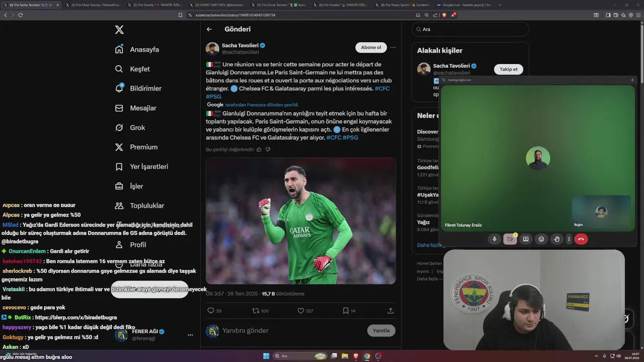Rate the translation thumbs up
Image resolution: width=644 pixels, height=362 pixels.
(x=259, y=149)
